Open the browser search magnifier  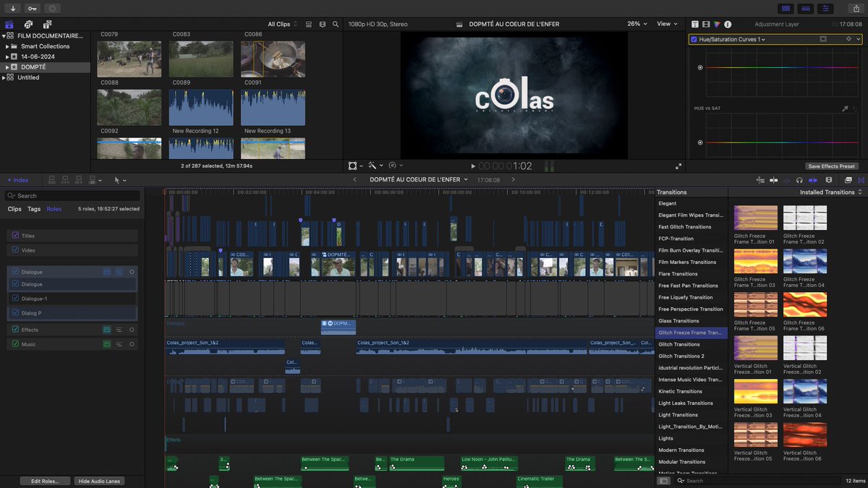pyautogui.click(x=336, y=24)
